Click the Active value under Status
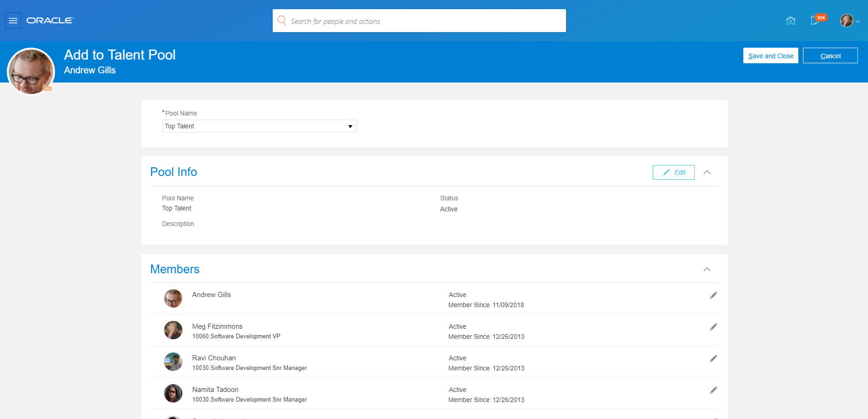Viewport: 868px width, 419px height. coord(449,209)
